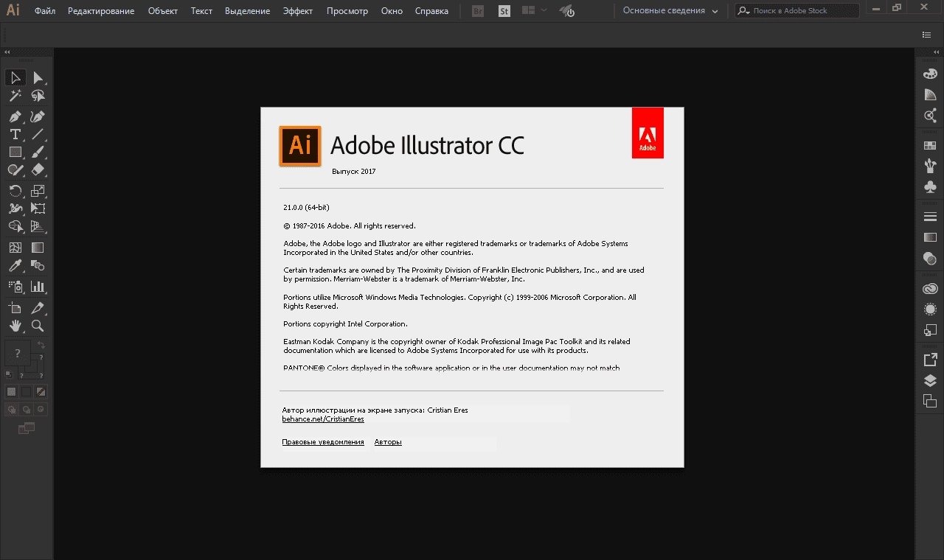This screenshot has height=560, width=944.
Task: Expand the right panel dock
Action: (x=937, y=52)
